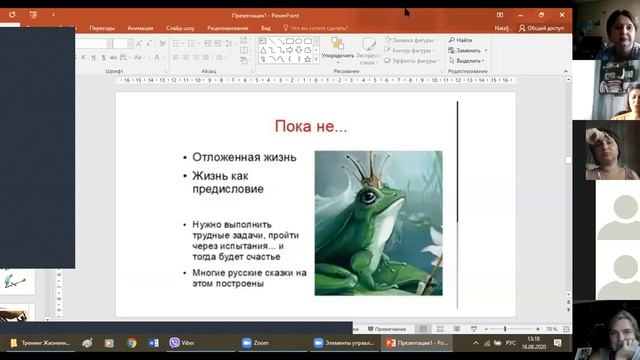Open the Рецензирование tab
Image resolution: width=640 pixels, height=360 pixels.
[x=228, y=28]
